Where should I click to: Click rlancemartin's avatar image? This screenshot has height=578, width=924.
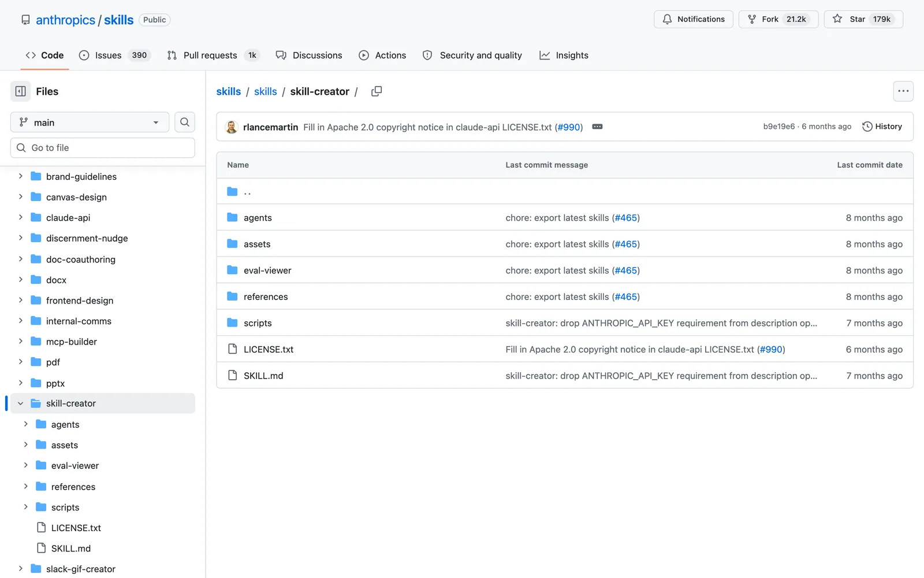click(232, 127)
